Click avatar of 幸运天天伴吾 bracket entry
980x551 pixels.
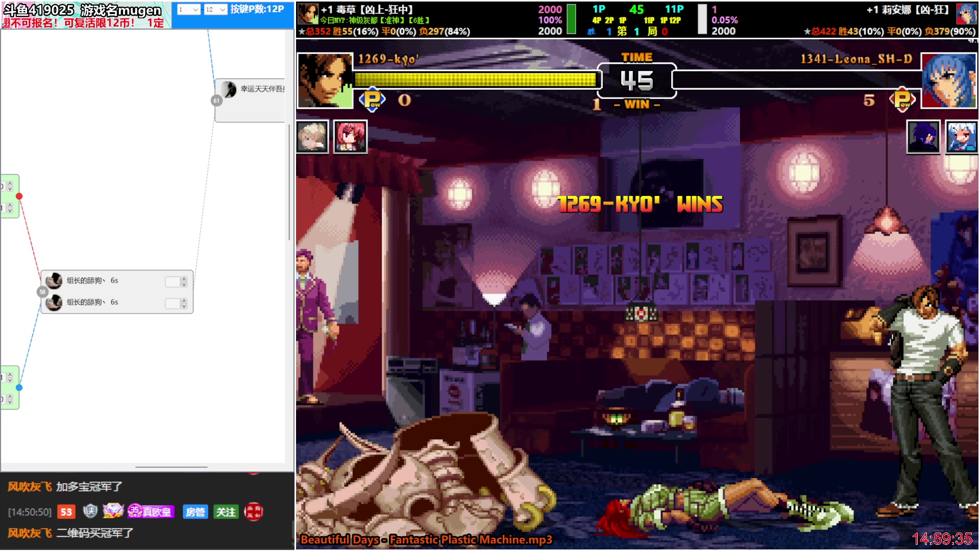point(229,89)
